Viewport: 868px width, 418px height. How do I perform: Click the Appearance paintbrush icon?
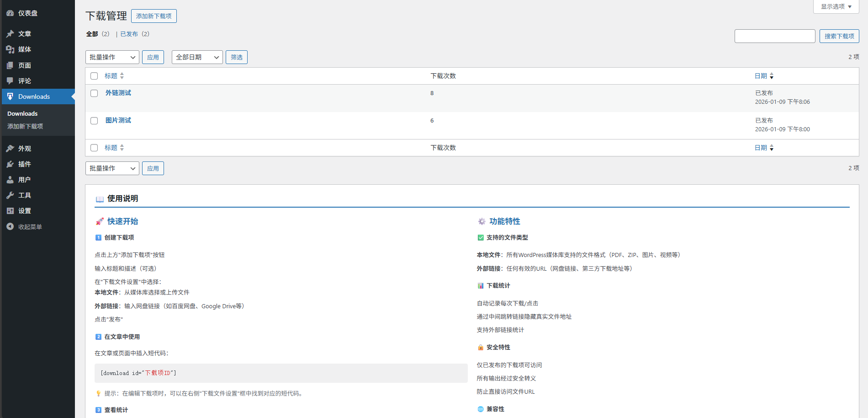[10, 149]
